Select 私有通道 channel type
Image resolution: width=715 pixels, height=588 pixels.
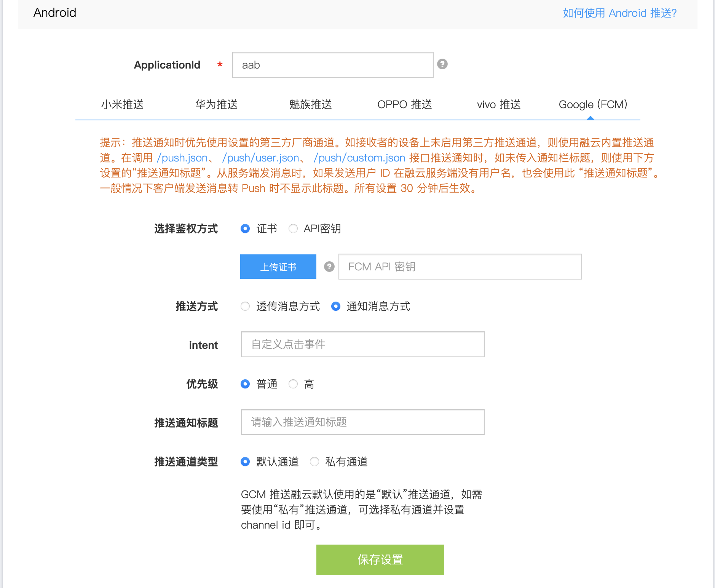click(x=314, y=462)
